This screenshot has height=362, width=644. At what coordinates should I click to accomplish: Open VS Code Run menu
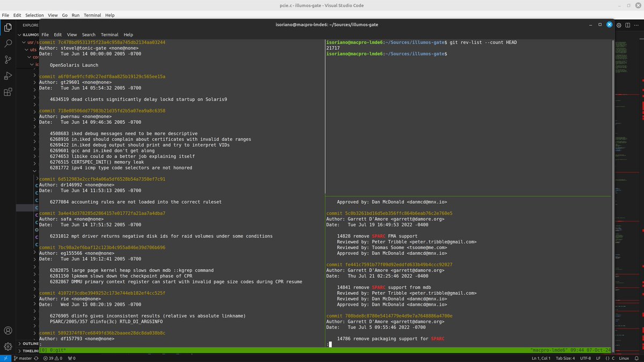75,15
